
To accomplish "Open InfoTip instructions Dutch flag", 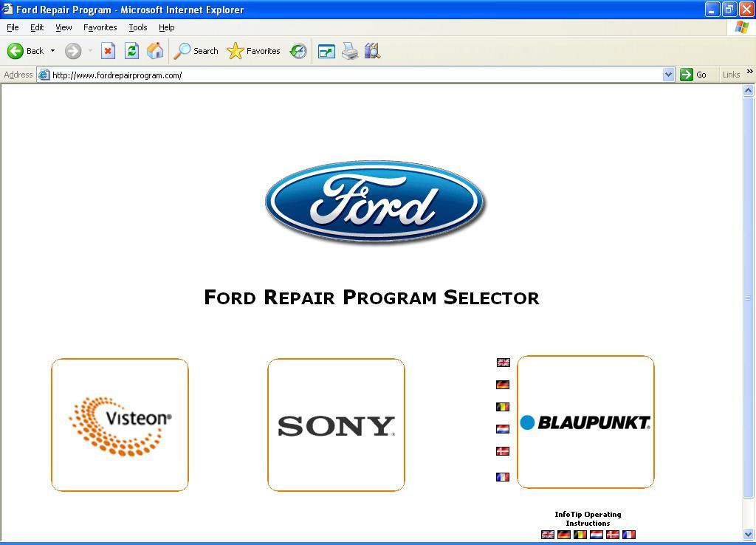I will point(597,535).
